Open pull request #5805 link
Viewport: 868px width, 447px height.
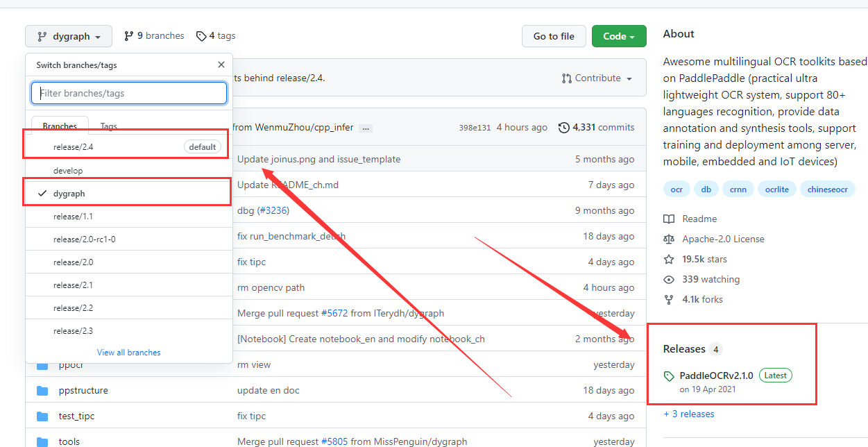coord(334,441)
